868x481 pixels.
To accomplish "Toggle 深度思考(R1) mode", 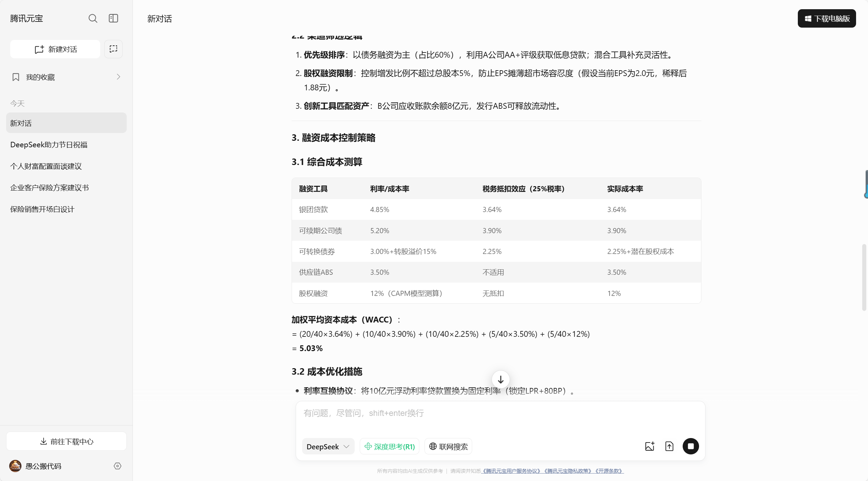I will point(389,447).
